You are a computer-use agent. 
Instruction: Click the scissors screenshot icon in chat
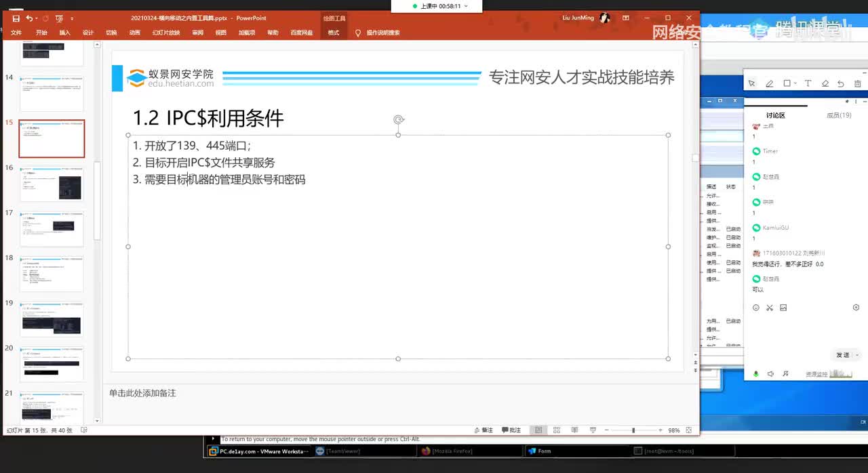click(x=770, y=308)
